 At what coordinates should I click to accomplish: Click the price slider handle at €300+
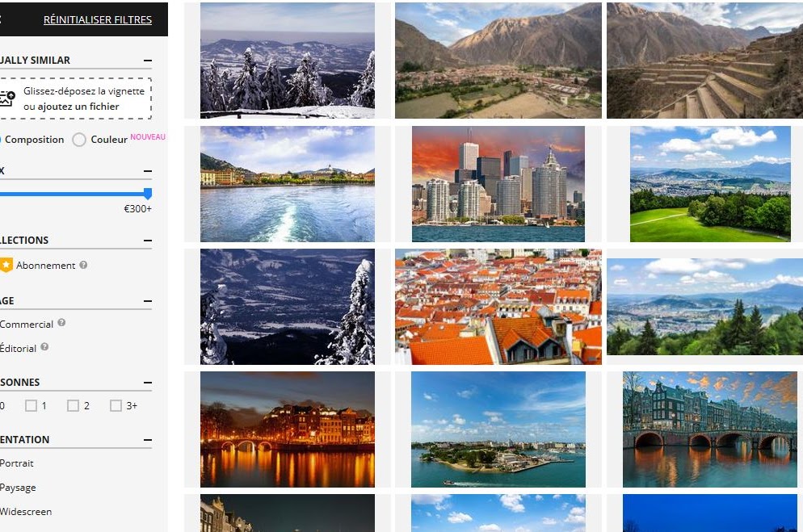click(x=148, y=194)
